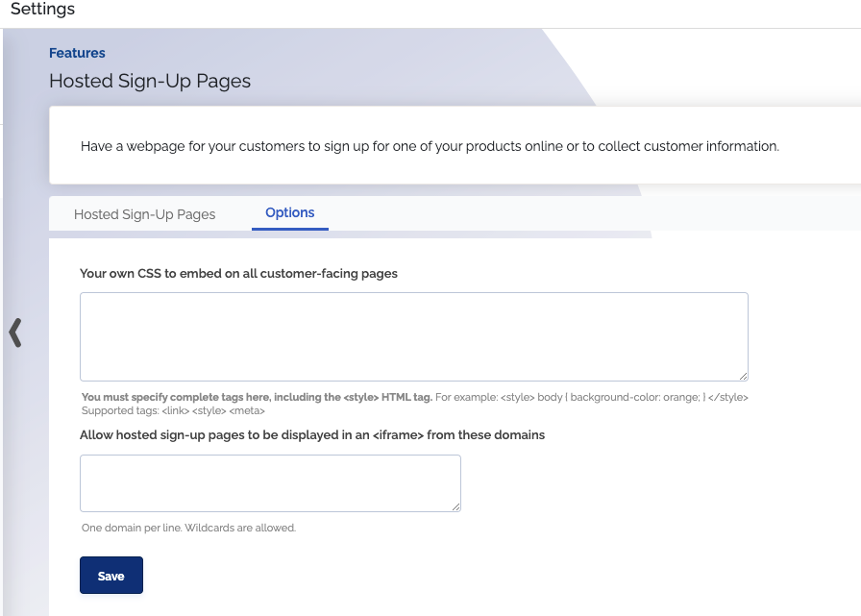The image size is (861, 616).
Task: Click the bold 'You must specify complete tags' note
Action: tap(257, 397)
